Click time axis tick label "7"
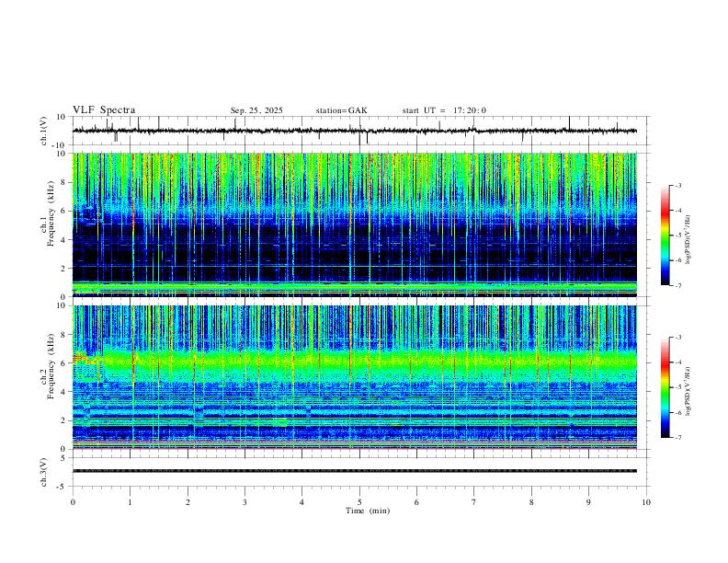 click(x=474, y=502)
